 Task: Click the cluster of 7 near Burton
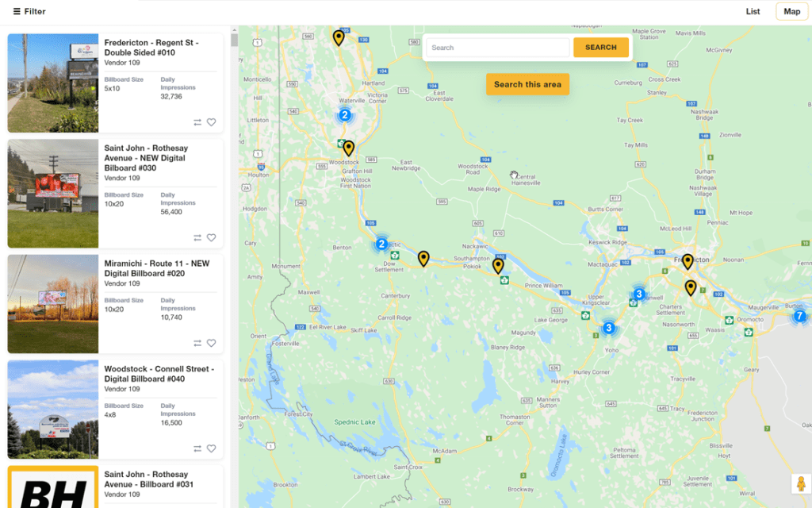pos(799,316)
